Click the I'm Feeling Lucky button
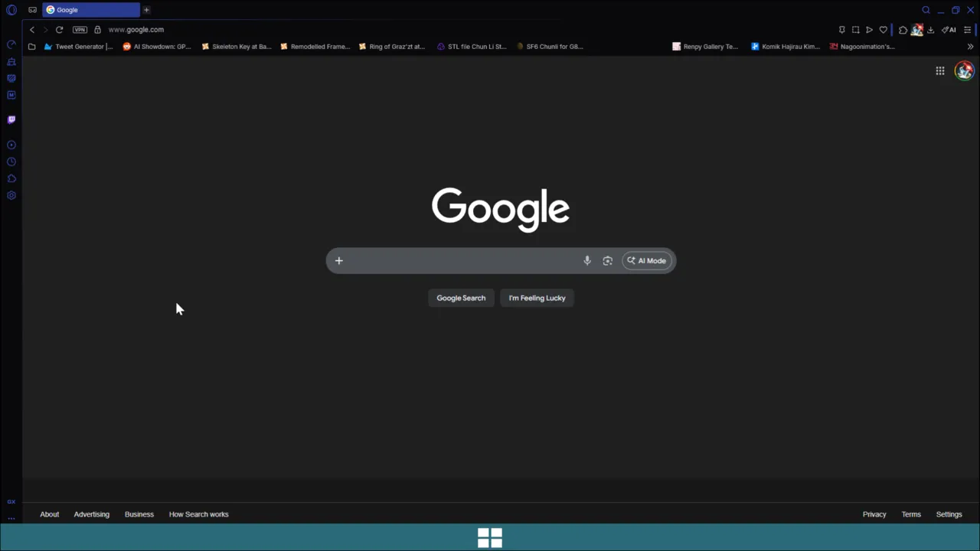The height and width of the screenshot is (551, 980). (x=537, y=298)
